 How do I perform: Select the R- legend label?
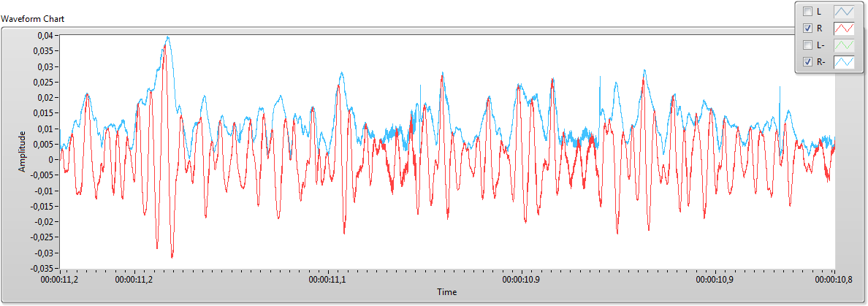pyautogui.click(x=821, y=61)
